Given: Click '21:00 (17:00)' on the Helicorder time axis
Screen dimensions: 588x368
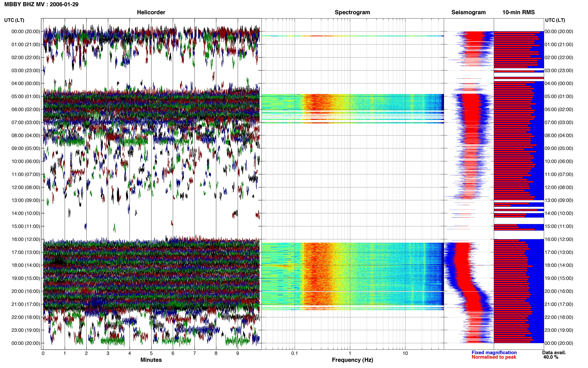Looking at the screenshot, I should tap(26, 304).
